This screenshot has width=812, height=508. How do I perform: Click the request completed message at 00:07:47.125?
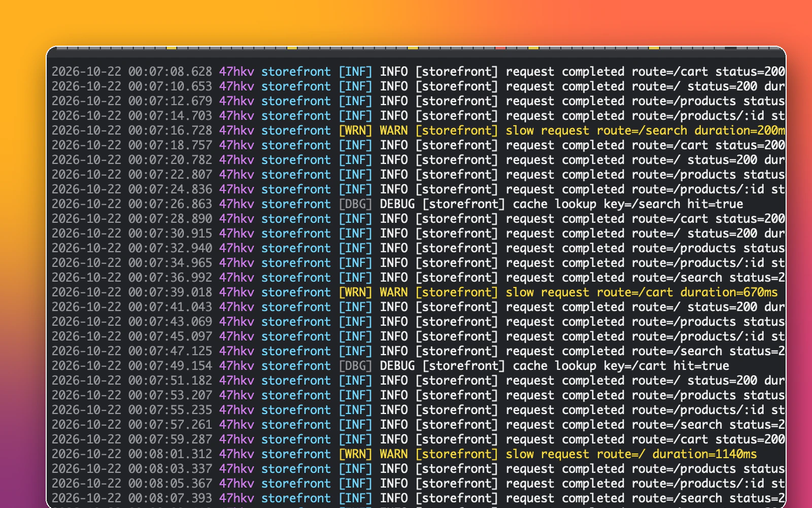pos(646,352)
